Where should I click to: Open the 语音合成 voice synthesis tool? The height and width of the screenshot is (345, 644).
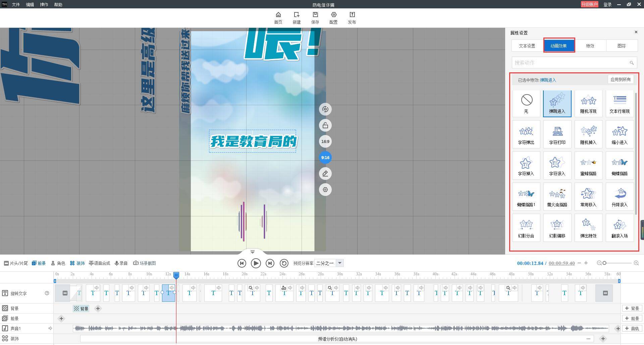point(99,263)
